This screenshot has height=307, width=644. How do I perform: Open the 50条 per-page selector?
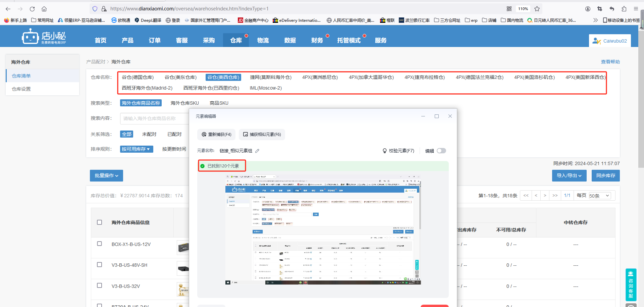tap(600, 196)
